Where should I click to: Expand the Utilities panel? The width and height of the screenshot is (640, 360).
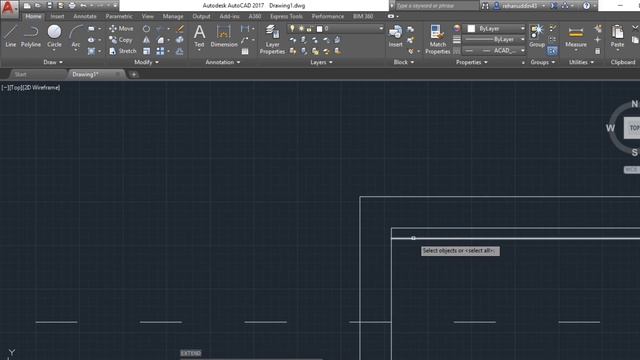[581, 62]
